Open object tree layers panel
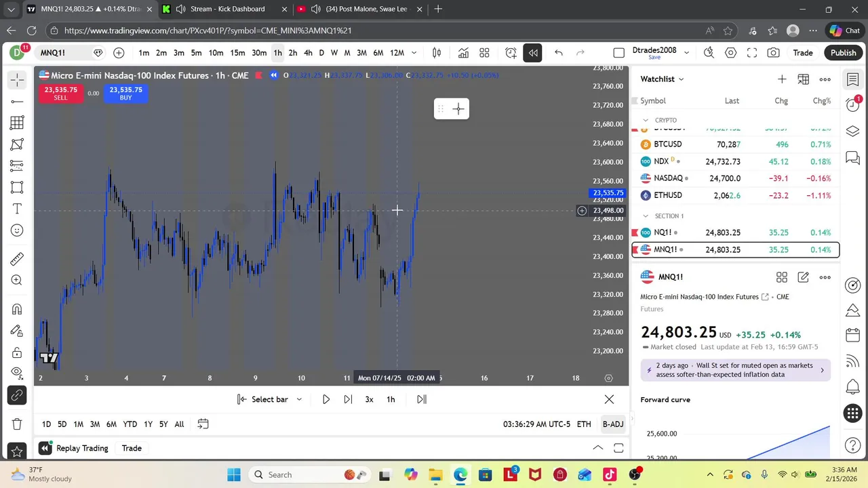Viewport: 868px width, 488px height. click(x=853, y=131)
